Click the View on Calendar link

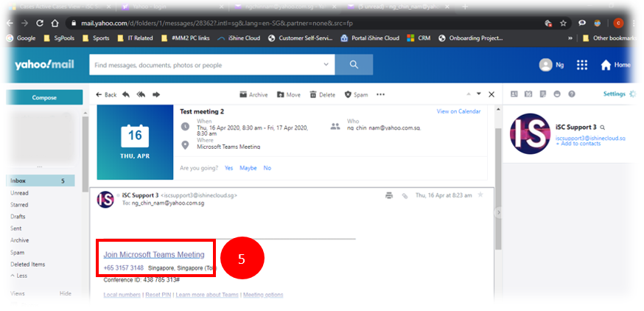(x=458, y=111)
